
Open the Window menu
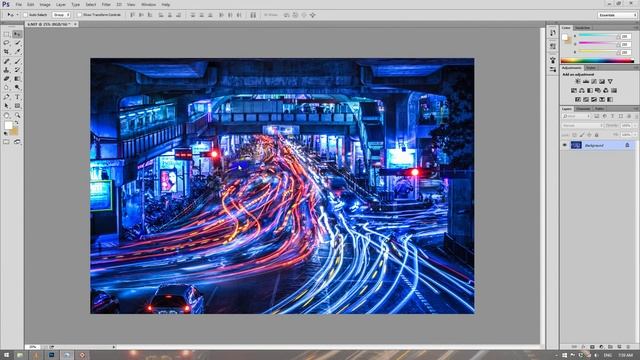click(148, 4)
